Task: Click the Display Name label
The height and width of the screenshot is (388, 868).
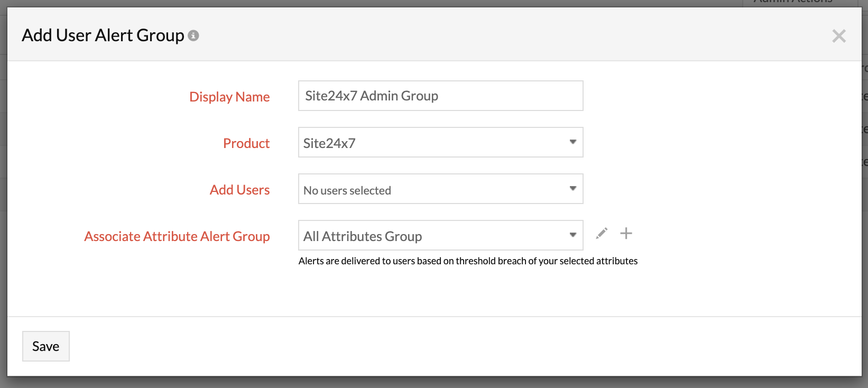Action: 229,97
